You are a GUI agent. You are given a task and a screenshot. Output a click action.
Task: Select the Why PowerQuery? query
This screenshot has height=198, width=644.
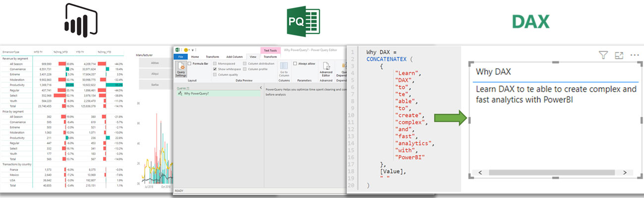click(217, 93)
